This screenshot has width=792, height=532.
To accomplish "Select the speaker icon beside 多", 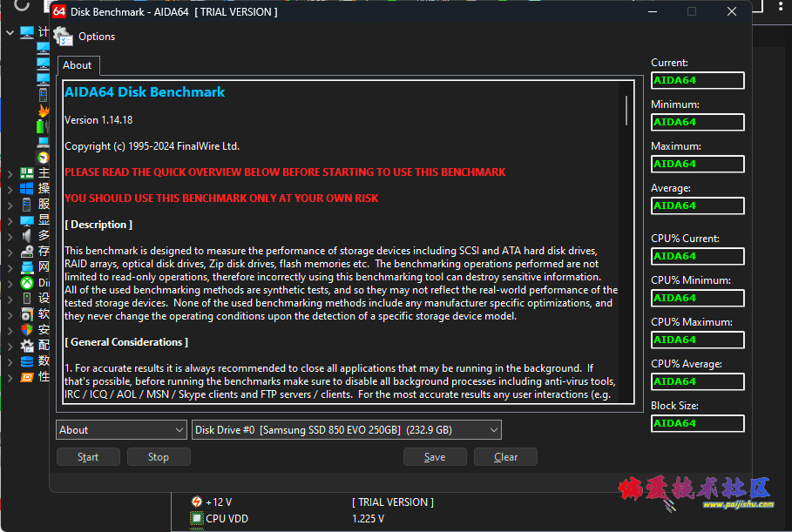I will pos(27,236).
